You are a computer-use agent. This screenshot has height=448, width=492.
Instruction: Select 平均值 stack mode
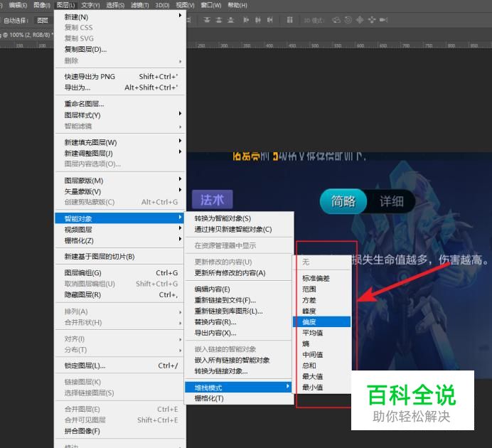coord(321,333)
